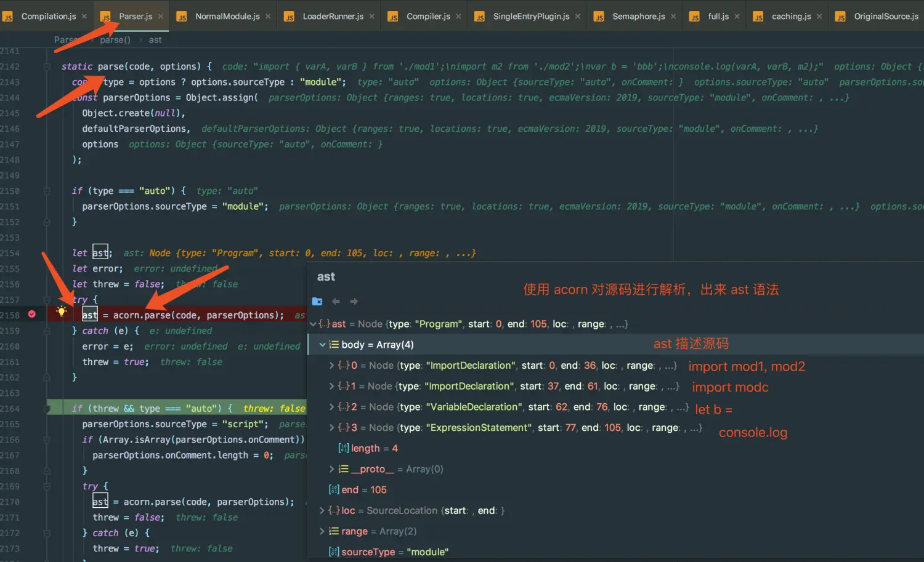Fold the try block at line 2157
The height and width of the screenshot is (562, 924).
pos(47,300)
